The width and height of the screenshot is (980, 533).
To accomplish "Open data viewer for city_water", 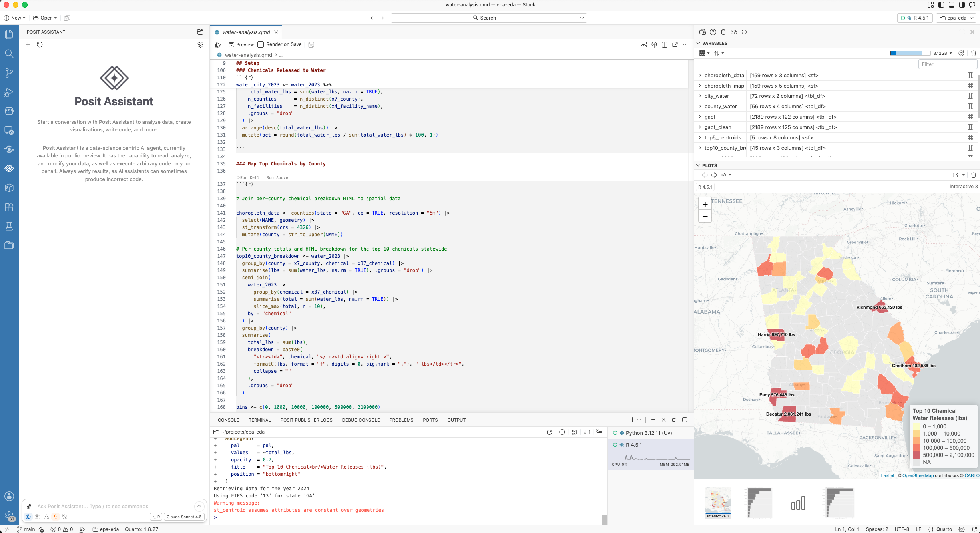I will click(x=970, y=96).
